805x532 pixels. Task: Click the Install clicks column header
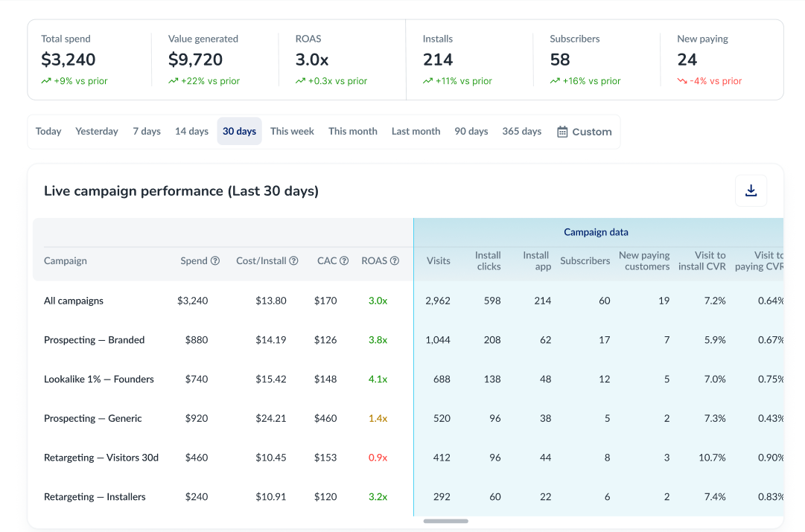(x=488, y=260)
